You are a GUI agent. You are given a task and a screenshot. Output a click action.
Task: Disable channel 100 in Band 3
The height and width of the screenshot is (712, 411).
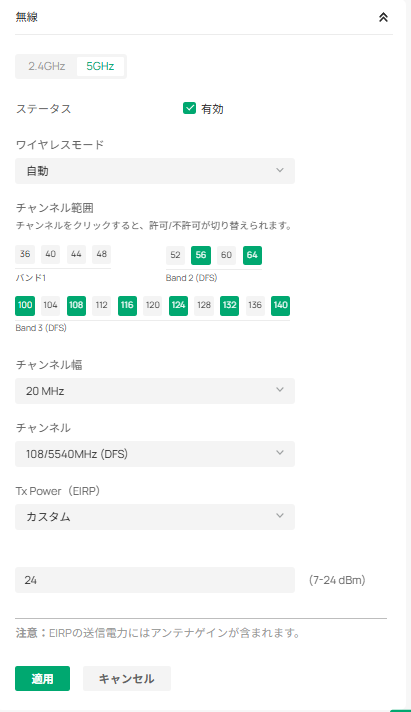(x=25, y=305)
